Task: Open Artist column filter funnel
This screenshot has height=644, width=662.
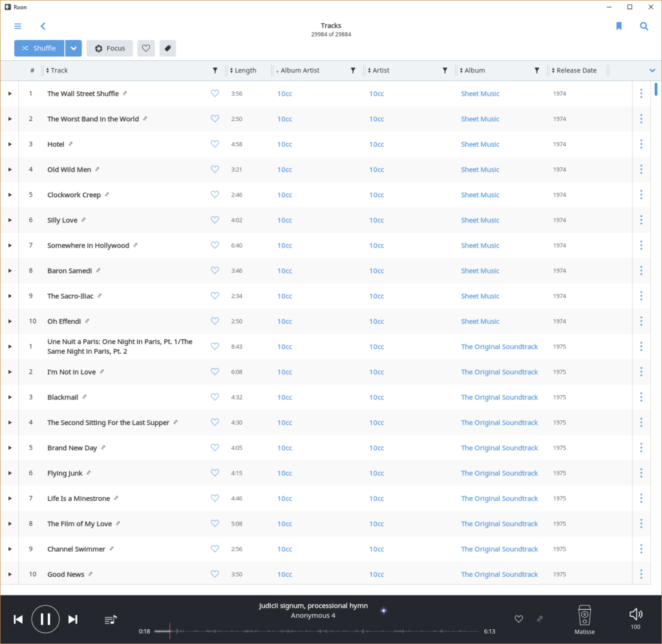Action: coord(445,70)
